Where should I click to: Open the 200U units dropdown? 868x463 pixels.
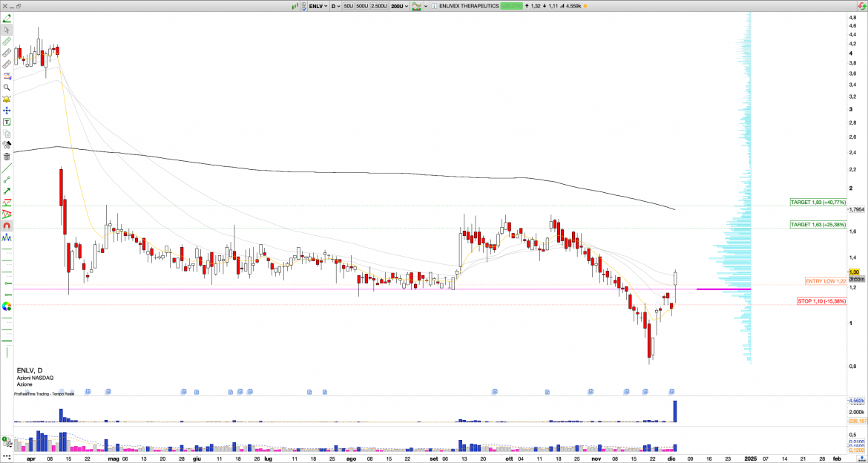tap(398, 6)
